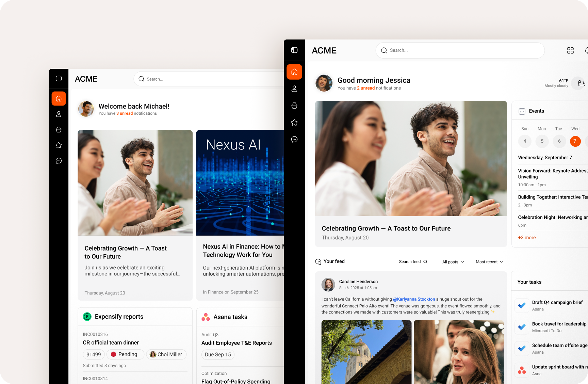Viewport: 588px width, 384px height.
Task: Click the magnifier icon next to Search feed
Action: 425,262
